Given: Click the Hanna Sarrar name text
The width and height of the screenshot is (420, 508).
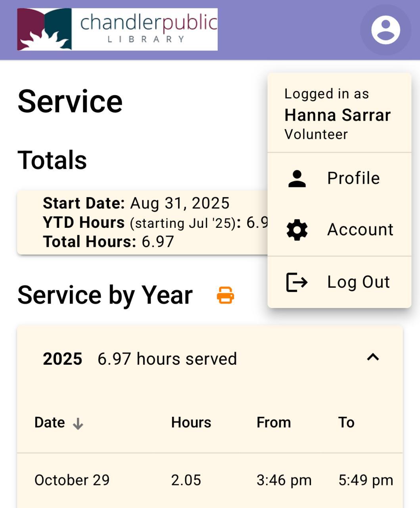Looking at the screenshot, I should point(337,115).
